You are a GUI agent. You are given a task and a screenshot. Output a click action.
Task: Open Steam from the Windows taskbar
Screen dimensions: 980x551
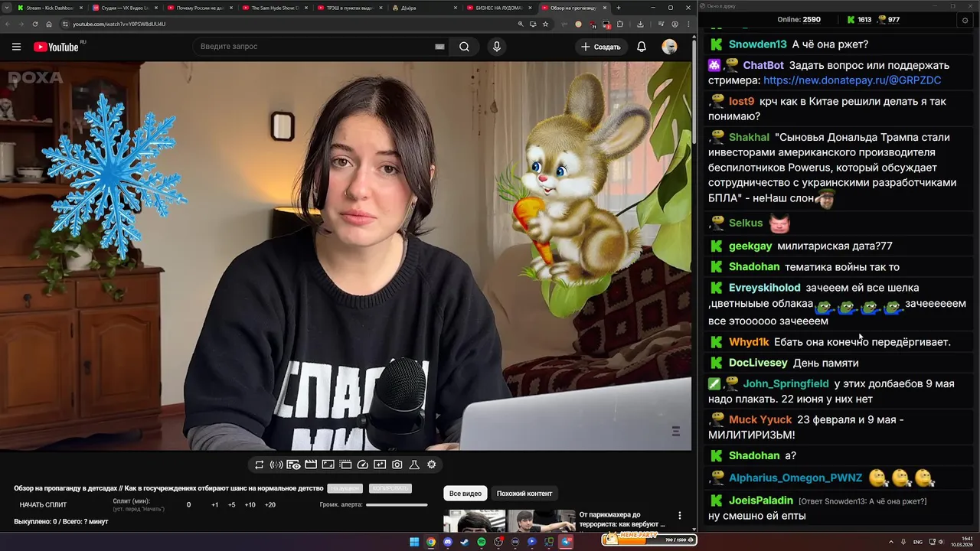coord(465,542)
